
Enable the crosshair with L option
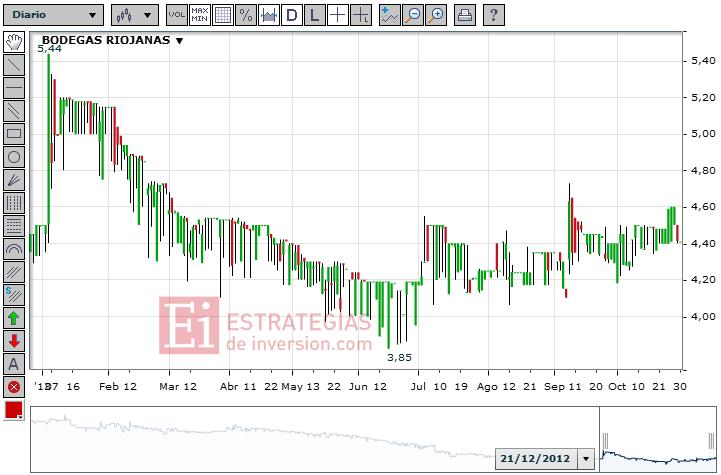[x=360, y=15]
